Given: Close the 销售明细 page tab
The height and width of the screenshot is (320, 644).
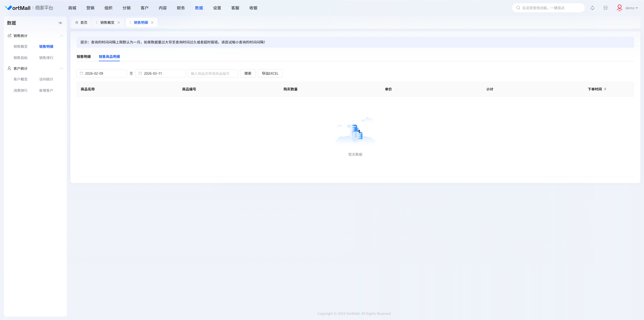Looking at the screenshot, I should point(152,22).
